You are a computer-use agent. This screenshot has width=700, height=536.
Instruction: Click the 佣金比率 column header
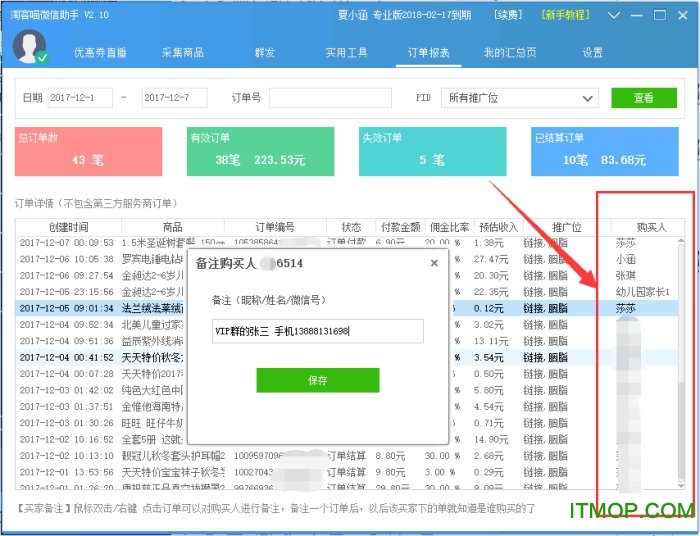450,227
